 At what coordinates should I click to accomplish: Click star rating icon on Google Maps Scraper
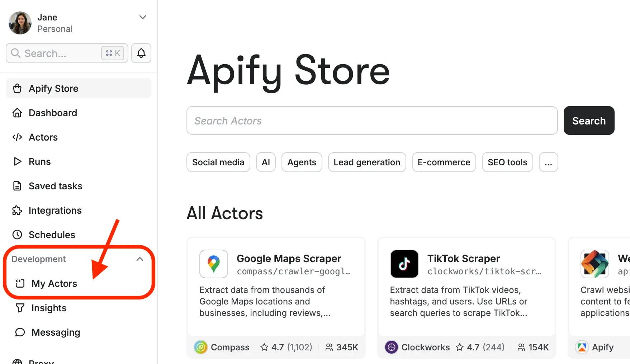point(264,347)
